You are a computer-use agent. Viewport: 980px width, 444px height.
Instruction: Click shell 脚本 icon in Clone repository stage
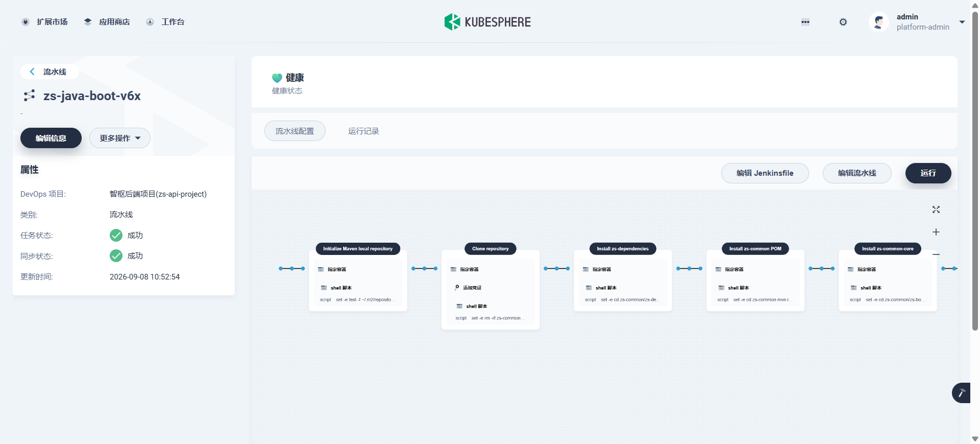click(459, 306)
